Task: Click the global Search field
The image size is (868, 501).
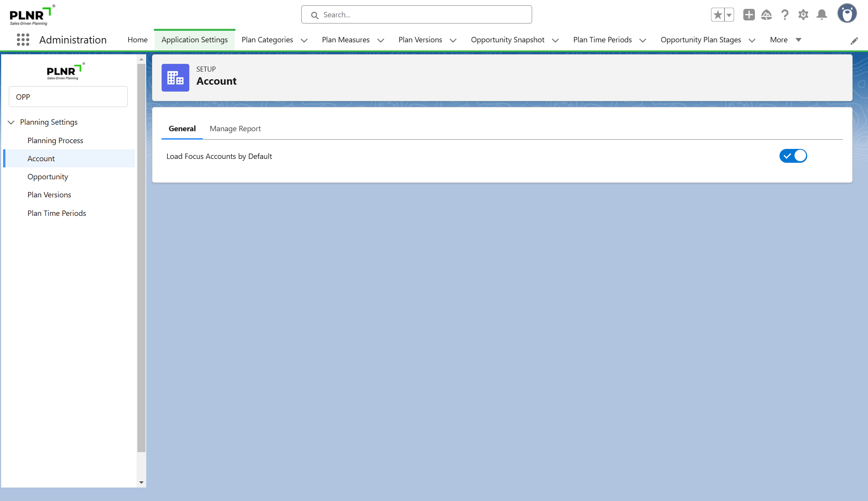Action: point(416,15)
